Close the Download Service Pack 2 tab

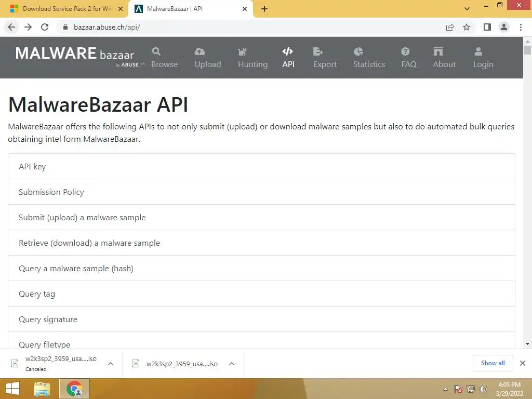point(121,9)
